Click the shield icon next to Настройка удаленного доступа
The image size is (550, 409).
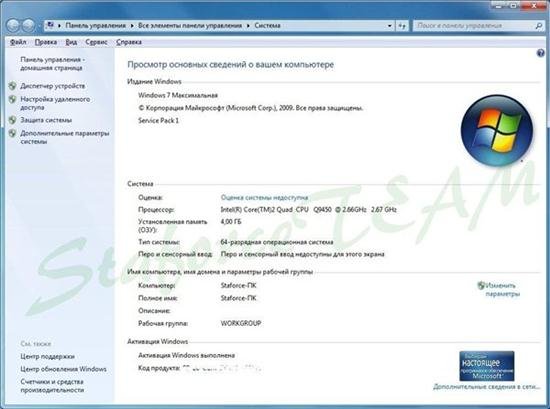click(x=12, y=99)
